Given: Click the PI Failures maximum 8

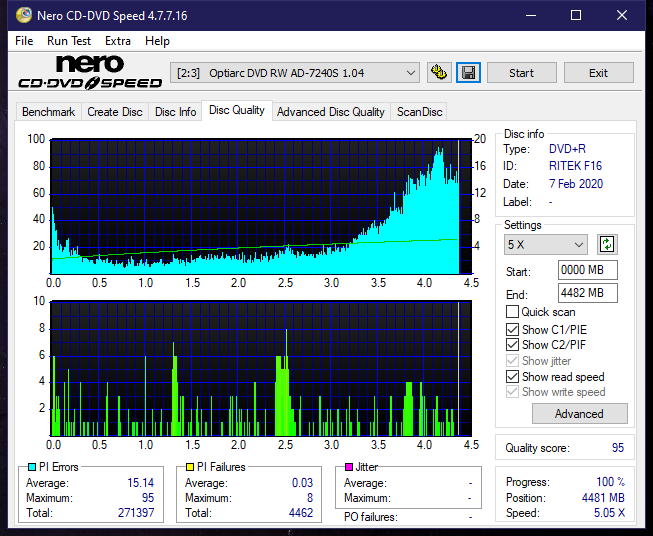Looking at the screenshot, I should [310, 498].
